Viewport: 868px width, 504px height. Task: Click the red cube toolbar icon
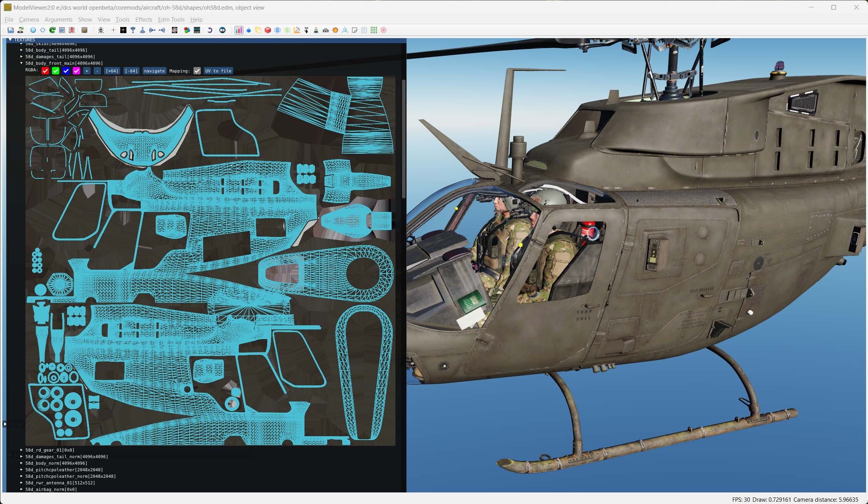pyautogui.click(x=268, y=30)
